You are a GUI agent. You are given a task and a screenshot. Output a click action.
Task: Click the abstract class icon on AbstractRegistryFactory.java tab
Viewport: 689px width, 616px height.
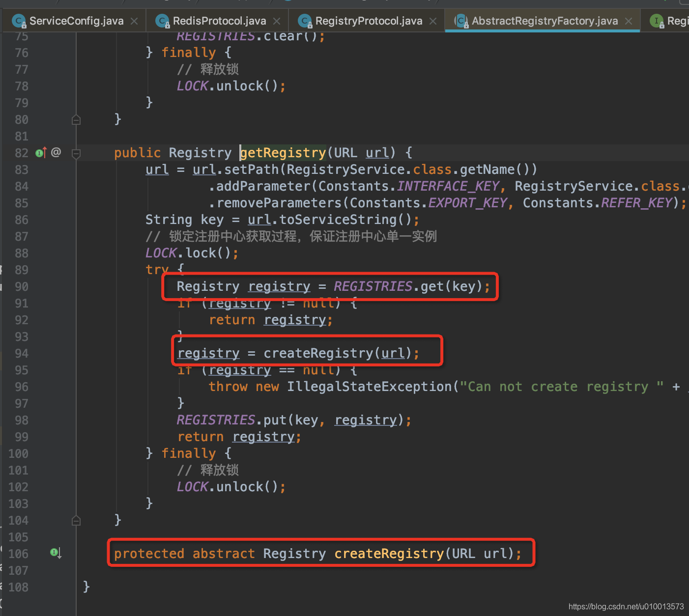(x=461, y=21)
